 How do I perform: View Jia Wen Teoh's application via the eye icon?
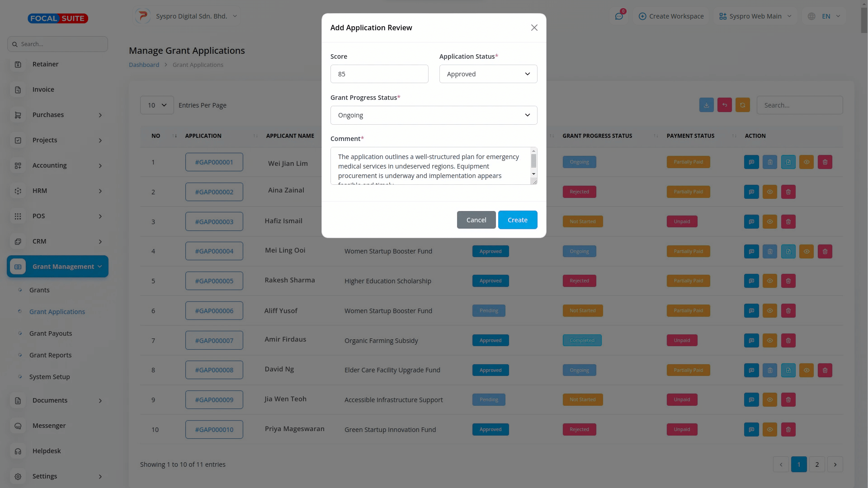click(x=769, y=400)
